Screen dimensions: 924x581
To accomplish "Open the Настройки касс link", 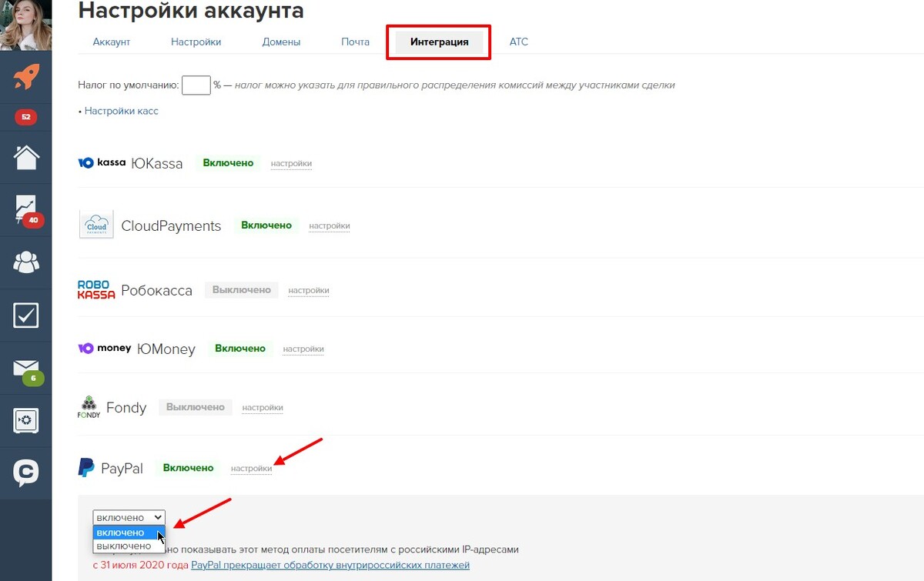I will [x=122, y=111].
